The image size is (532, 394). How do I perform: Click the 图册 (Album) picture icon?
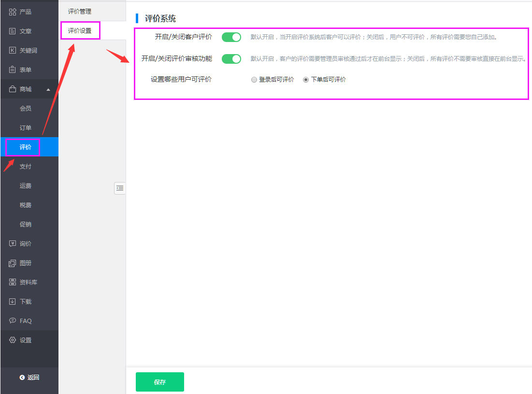pos(13,263)
